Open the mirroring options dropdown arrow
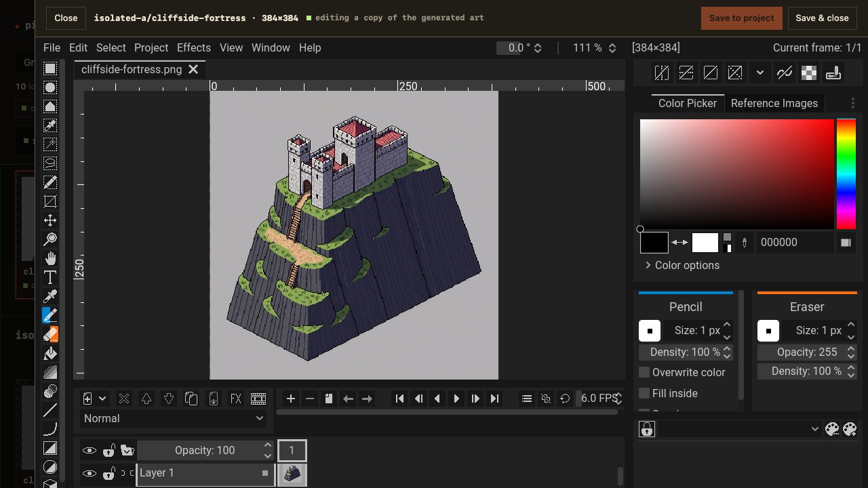This screenshot has width=868, height=488. (x=760, y=73)
